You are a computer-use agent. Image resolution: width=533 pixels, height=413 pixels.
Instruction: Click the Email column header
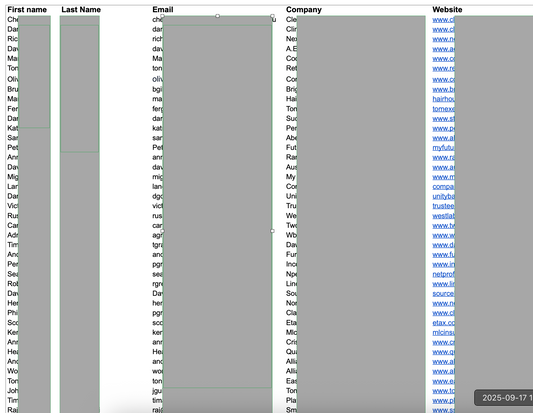tap(163, 10)
